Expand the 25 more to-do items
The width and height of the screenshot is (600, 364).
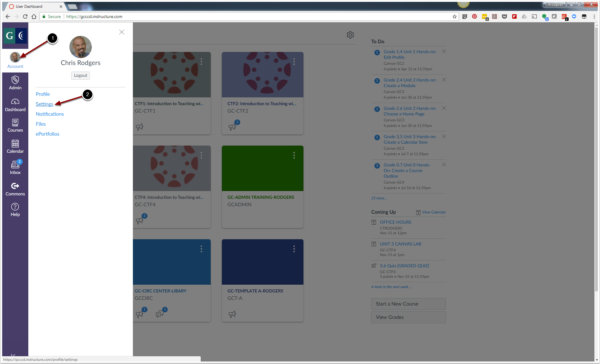379,198
